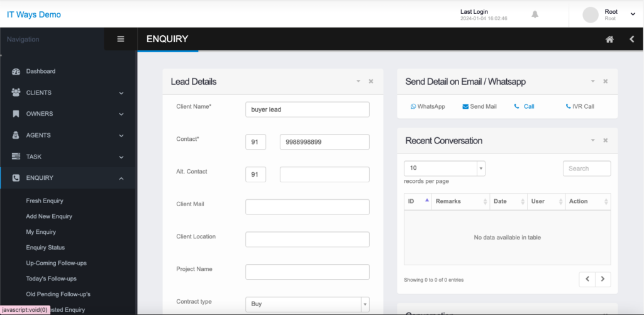Sort table by ID column
Image resolution: width=644 pixels, height=315 pixels.
418,201
